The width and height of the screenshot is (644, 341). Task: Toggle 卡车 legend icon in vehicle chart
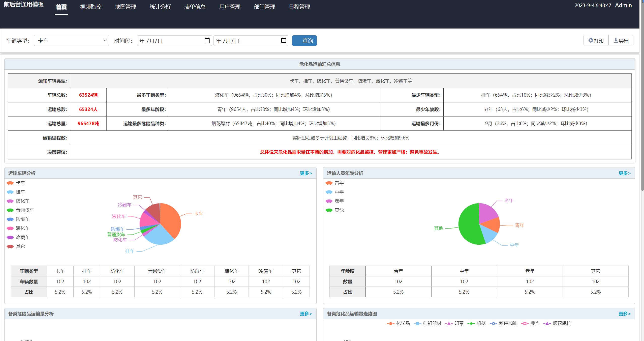(10, 183)
